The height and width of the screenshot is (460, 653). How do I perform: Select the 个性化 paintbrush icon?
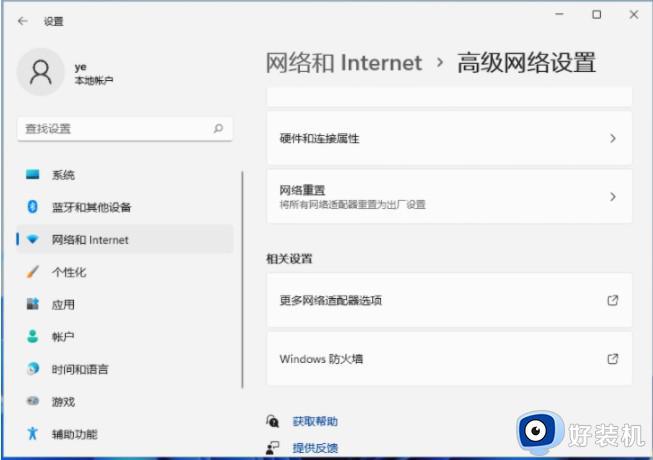pos(32,272)
